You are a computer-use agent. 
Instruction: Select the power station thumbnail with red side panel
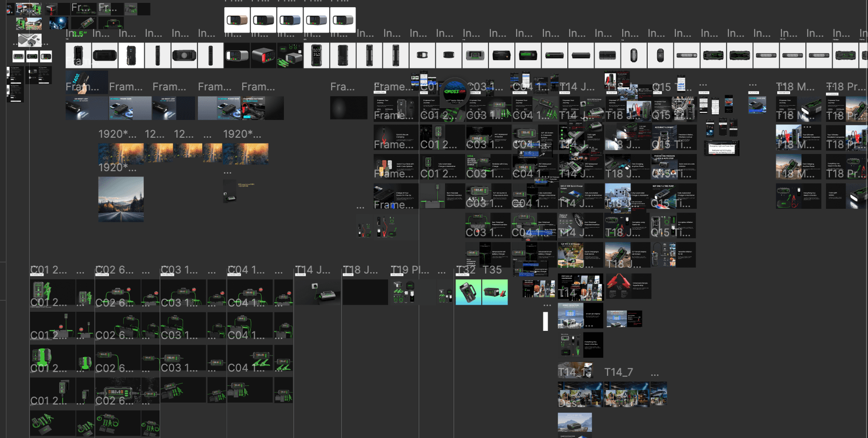(263, 55)
